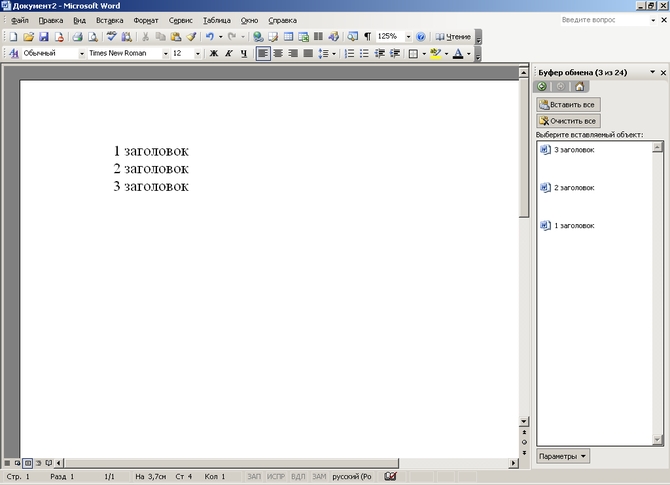670x485 pixels.
Task: Select the '2 заголовок' clipboard item
Action: point(574,188)
